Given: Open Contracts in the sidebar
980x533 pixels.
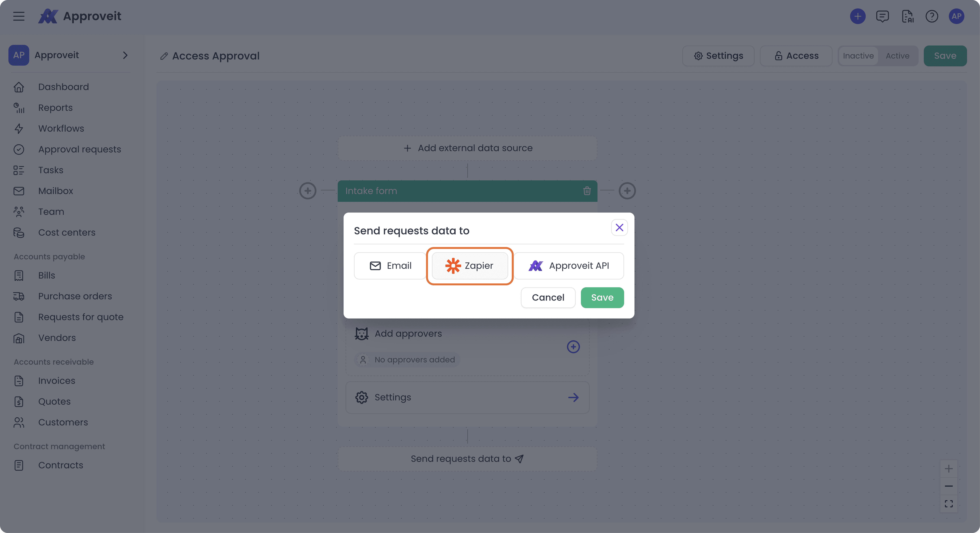Looking at the screenshot, I should coord(61,465).
